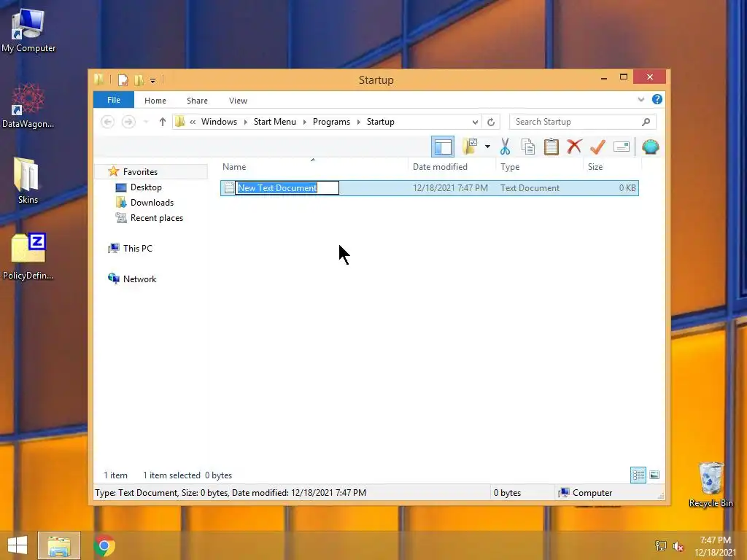The image size is (747, 560).
Task: Click Windows in the address breadcrumb
Action: click(219, 122)
